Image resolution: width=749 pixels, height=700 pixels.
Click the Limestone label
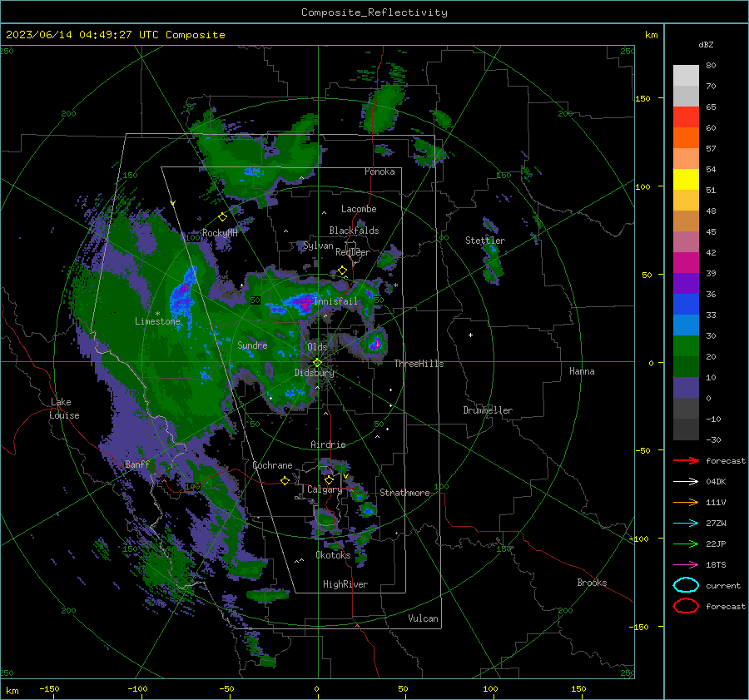pos(157,321)
